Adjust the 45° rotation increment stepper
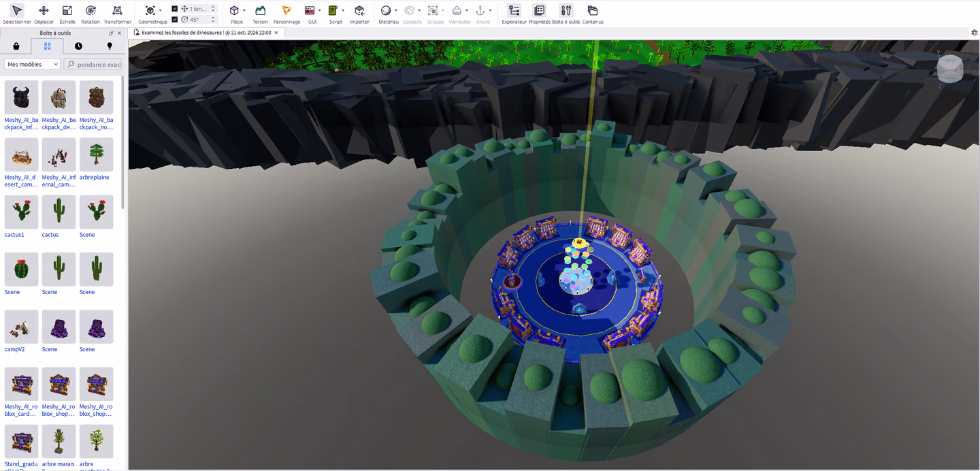The width and height of the screenshot is (980, 471). pos(213,20)
